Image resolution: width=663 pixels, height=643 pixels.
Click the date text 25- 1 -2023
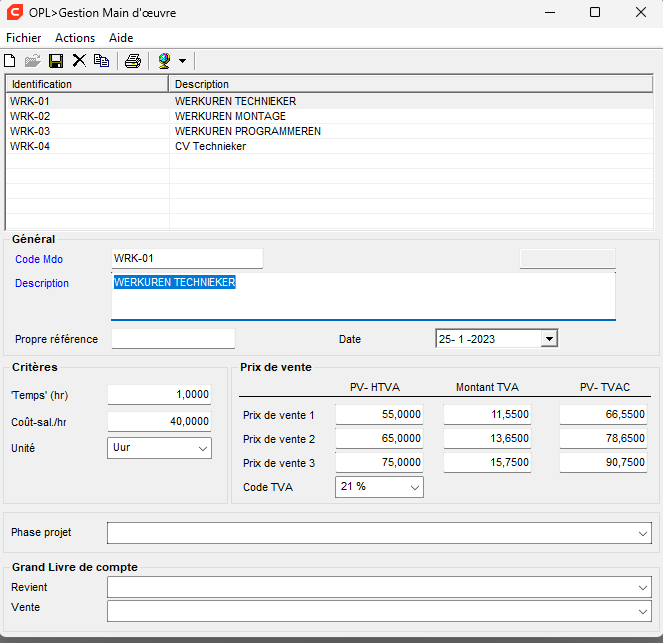467,339
